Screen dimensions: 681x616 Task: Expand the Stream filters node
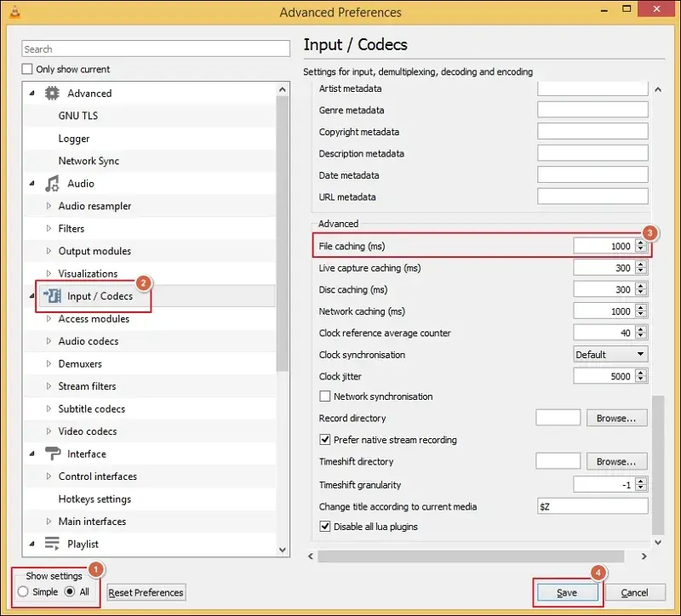[49, 386]
